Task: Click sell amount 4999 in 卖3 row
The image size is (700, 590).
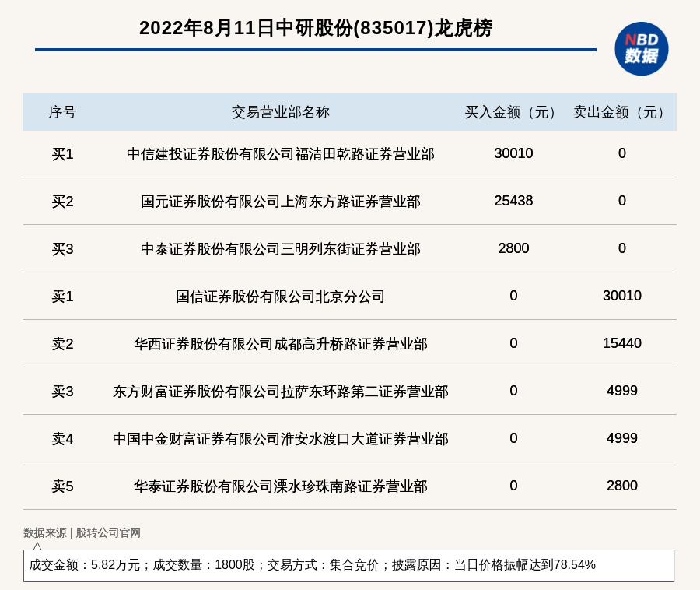Action: tap(622, 391)
